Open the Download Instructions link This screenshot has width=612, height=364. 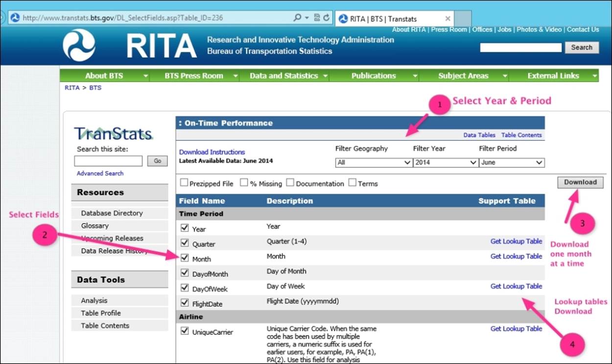(x=212, y=152)
